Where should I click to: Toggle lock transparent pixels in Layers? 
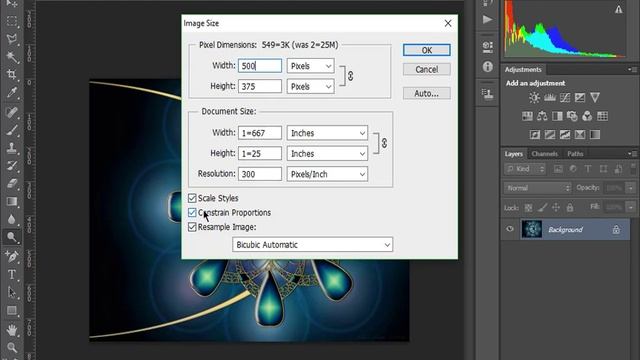[528, 208]
